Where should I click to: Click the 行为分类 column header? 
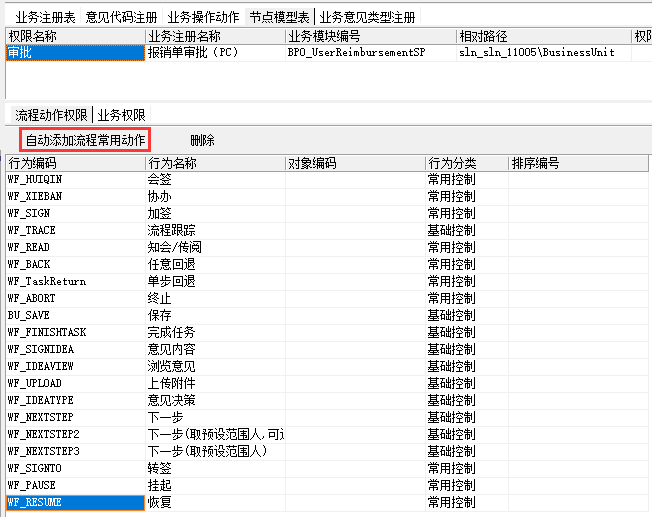[467, 163]
